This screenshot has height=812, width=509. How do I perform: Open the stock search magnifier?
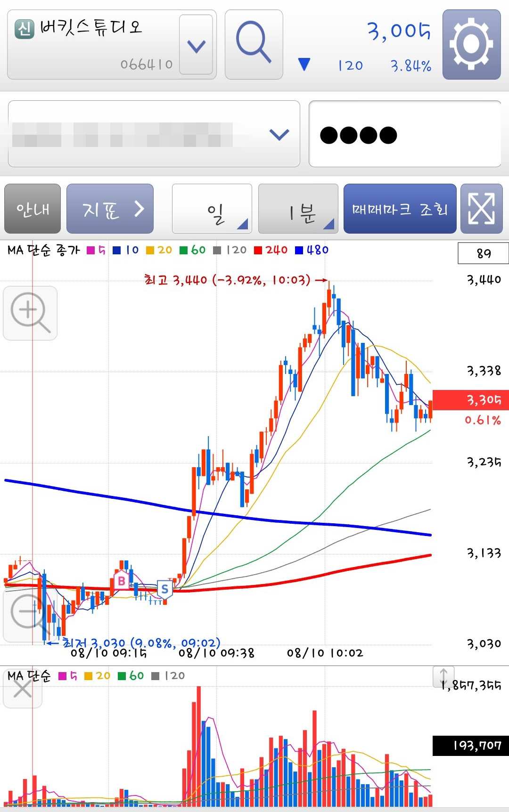(x=254, y=44)
